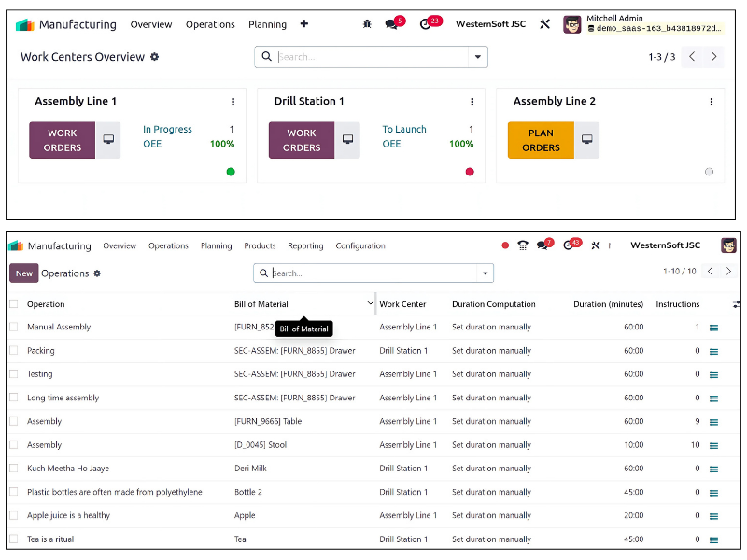Open the Drill Station 1 kebab menu
This screenshot has width=747, height=560.
472,101
